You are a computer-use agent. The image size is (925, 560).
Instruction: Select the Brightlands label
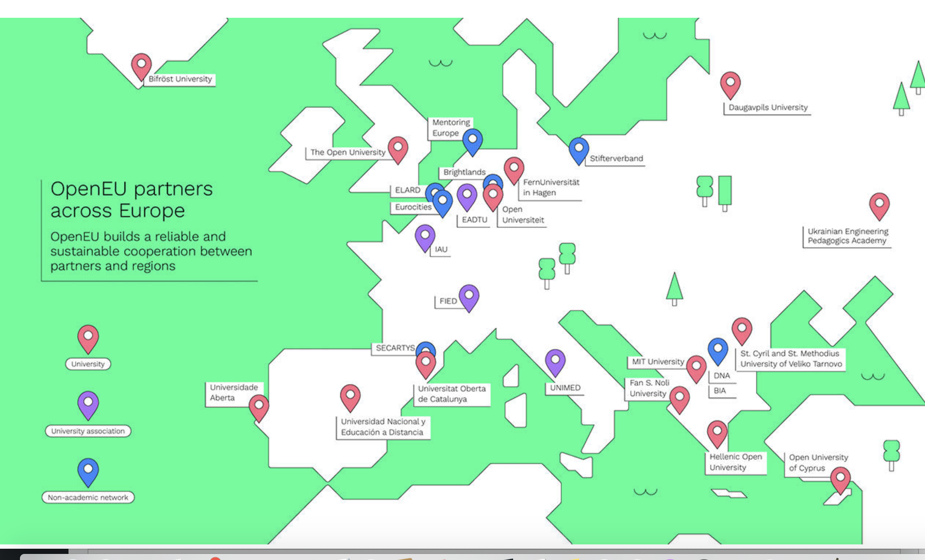464,173
